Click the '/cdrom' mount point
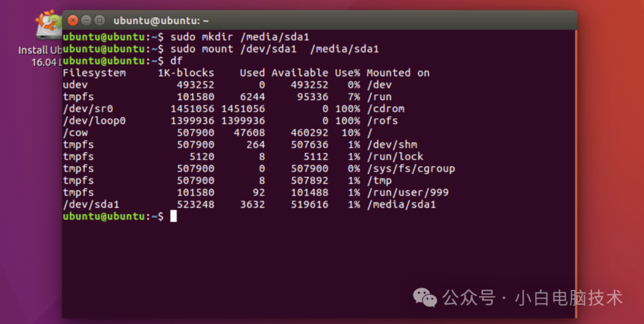This screenshot has height=324, width=644. click(385, 109)
